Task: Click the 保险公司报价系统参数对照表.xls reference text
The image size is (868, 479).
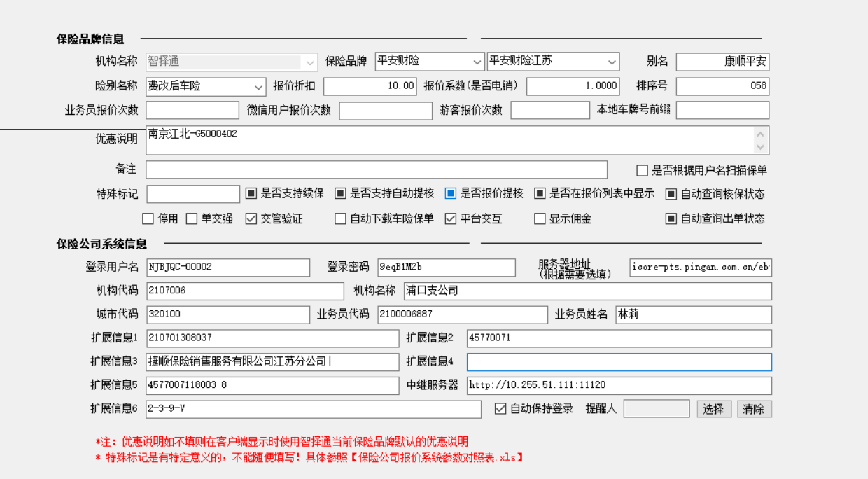Action: click(x=437, y=457)
